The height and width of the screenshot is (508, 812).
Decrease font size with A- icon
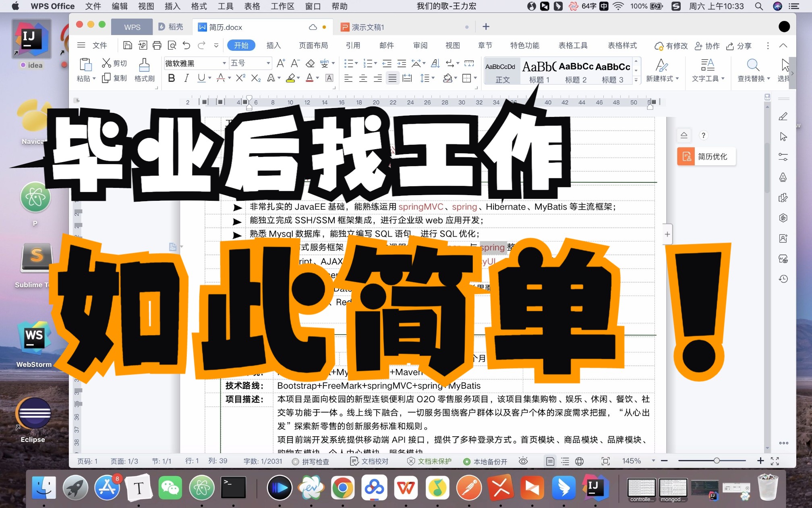click(x=295, y=63)
